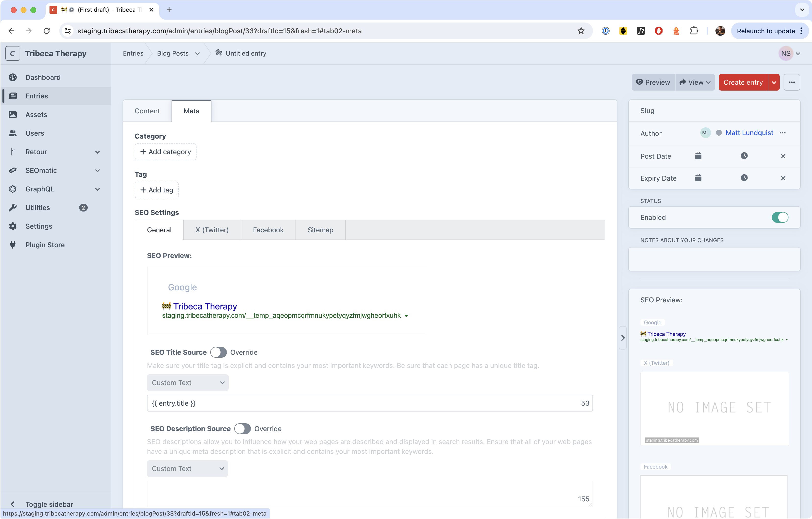
Task: Switch to the Facebook SEO tab
Action: (268, 230)
